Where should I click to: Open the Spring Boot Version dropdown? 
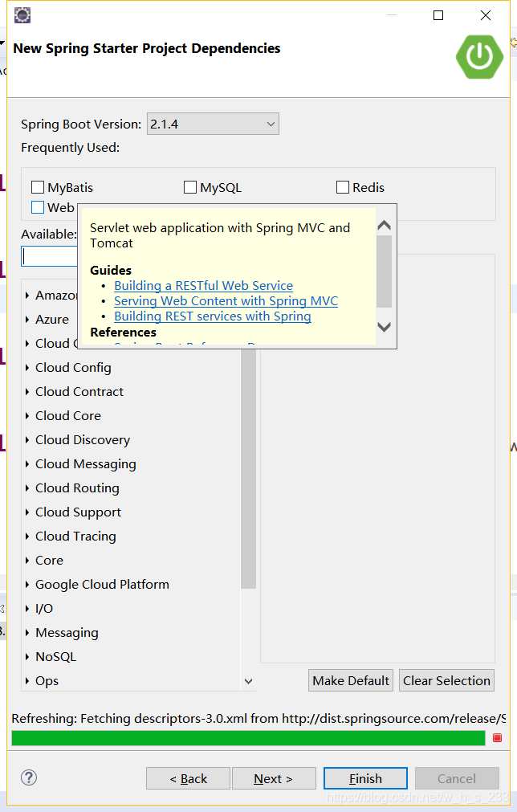(213, 124)
